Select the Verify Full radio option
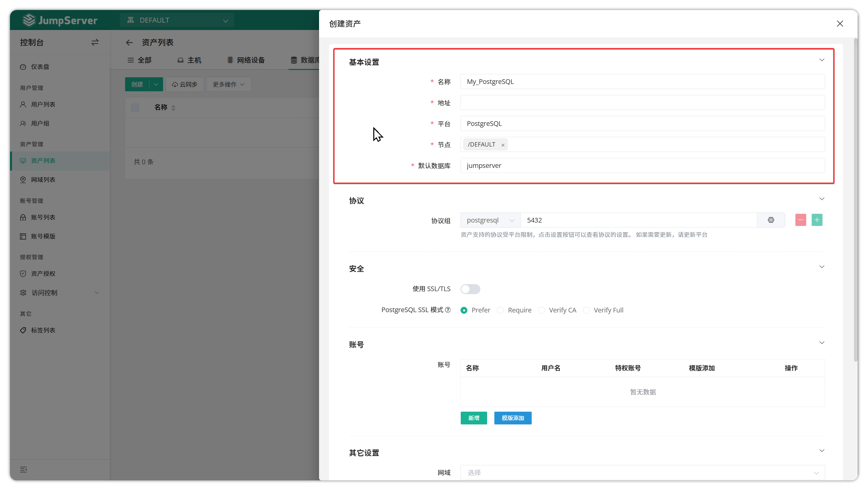This screenshot has width=868, height=487. coord(586,310)
